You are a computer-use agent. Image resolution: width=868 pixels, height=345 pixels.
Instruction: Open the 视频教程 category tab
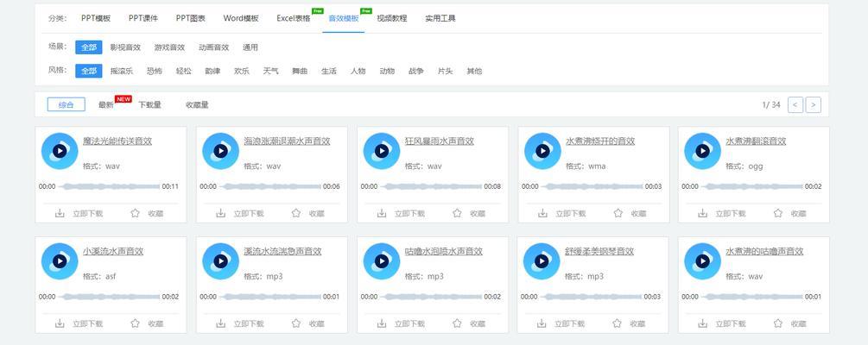click(x=392, y=18)
